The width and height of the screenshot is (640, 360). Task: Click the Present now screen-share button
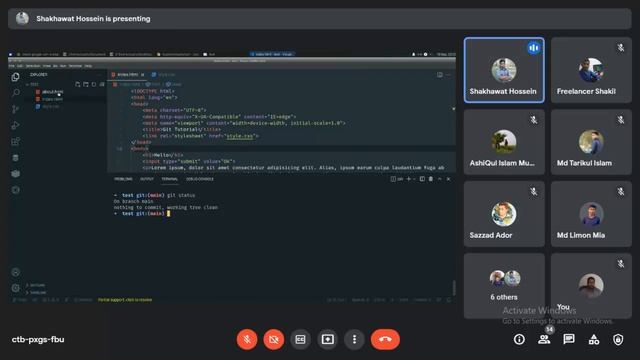point(327,339)
